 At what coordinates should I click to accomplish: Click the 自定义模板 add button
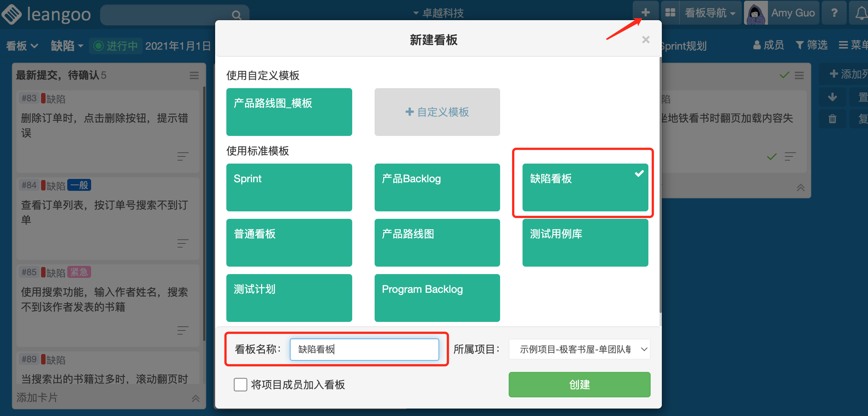(x=437, y=112)
